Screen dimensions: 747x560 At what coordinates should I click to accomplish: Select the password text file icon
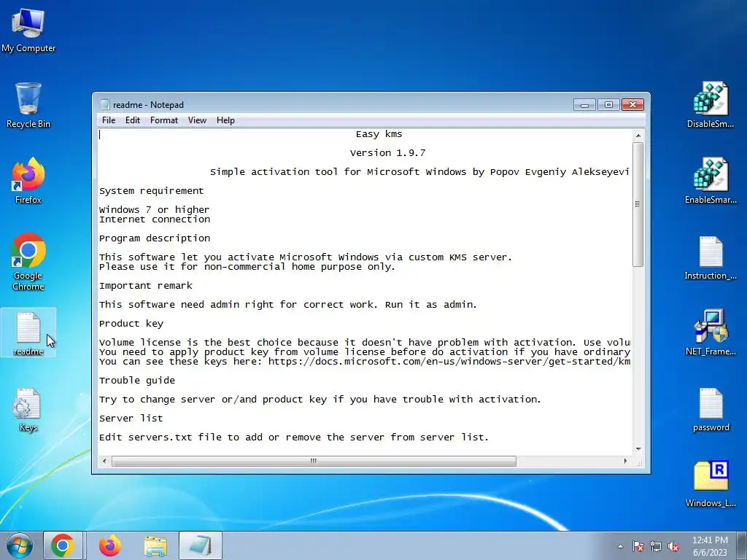pyautogui.click(x=711, y=410)
